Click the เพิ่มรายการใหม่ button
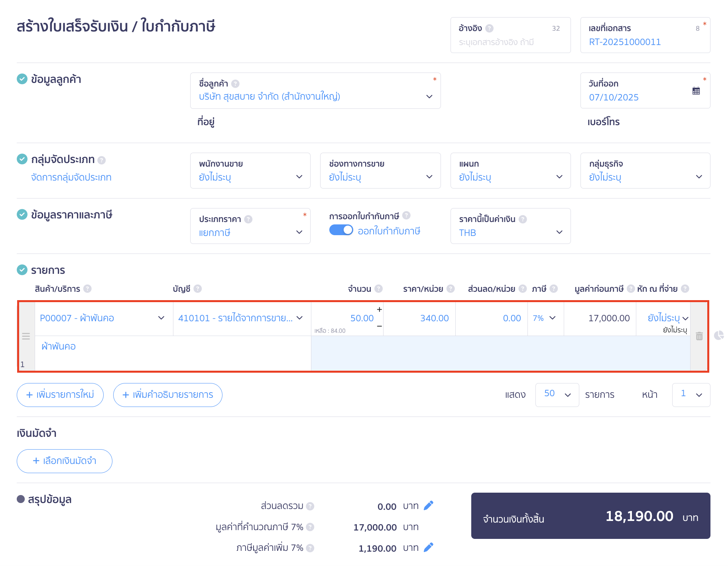The image size is (728, 566). [x=60, y=395]
